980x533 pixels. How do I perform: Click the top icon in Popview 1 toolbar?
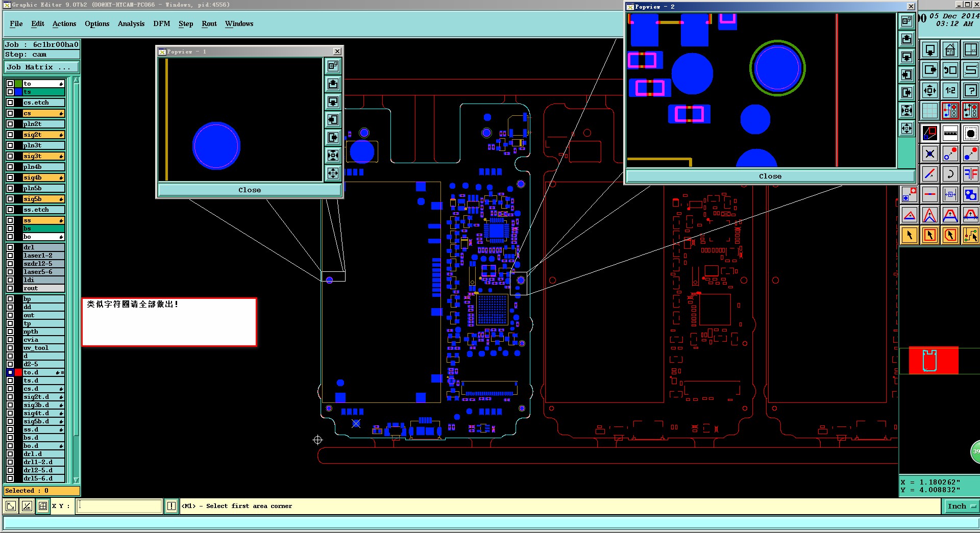[333, 66]
